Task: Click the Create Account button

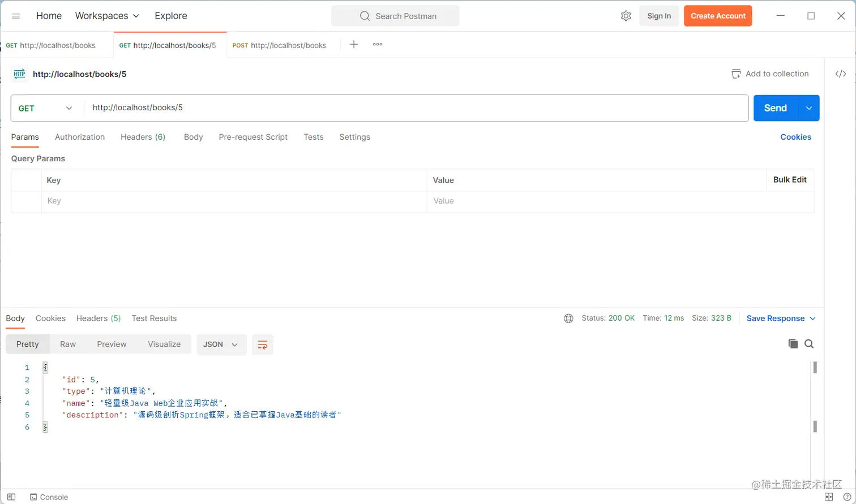Action: [718, 16]
